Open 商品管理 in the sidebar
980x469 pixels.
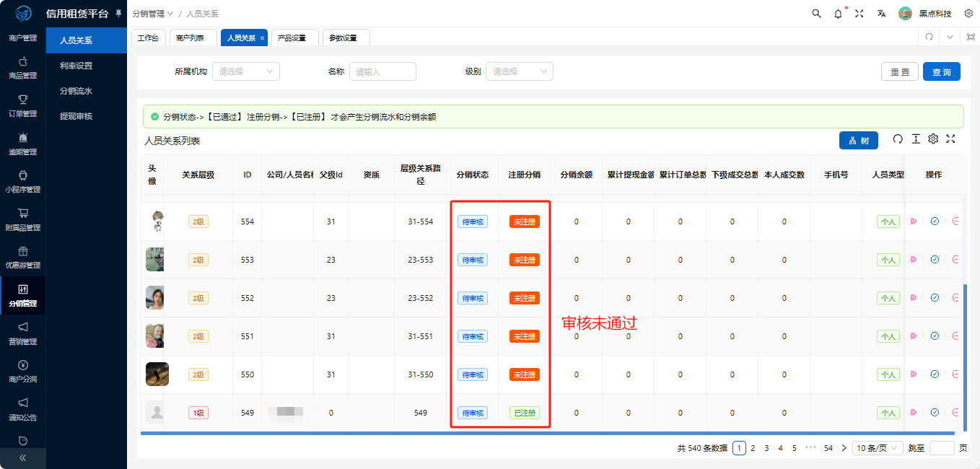(22, 66)
